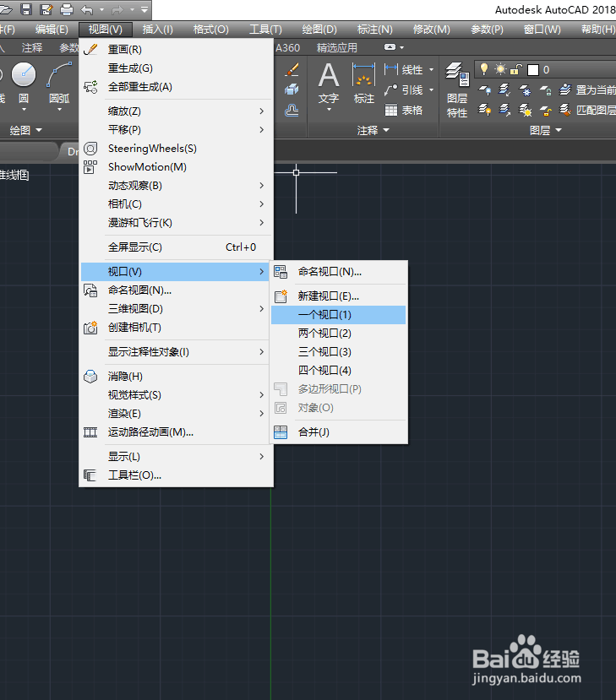Select One Viewport (一个视口) menu item
Screen dimensions: 616x700
339,315
